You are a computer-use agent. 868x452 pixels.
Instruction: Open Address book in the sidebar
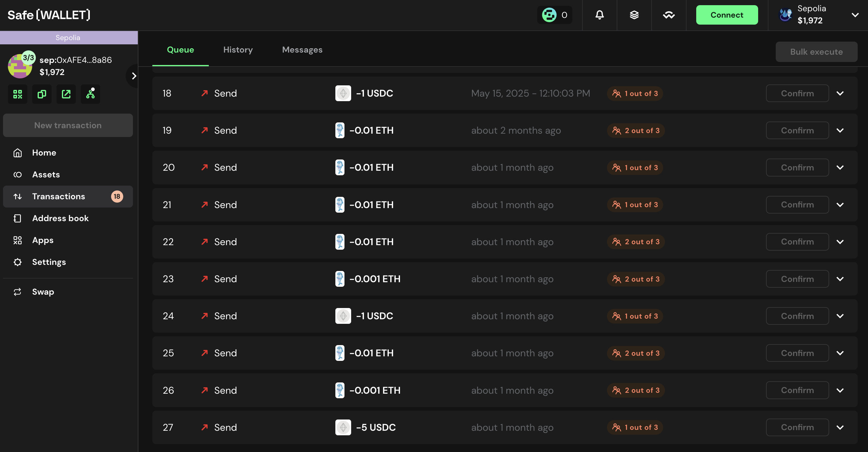(x=68, y=218)
